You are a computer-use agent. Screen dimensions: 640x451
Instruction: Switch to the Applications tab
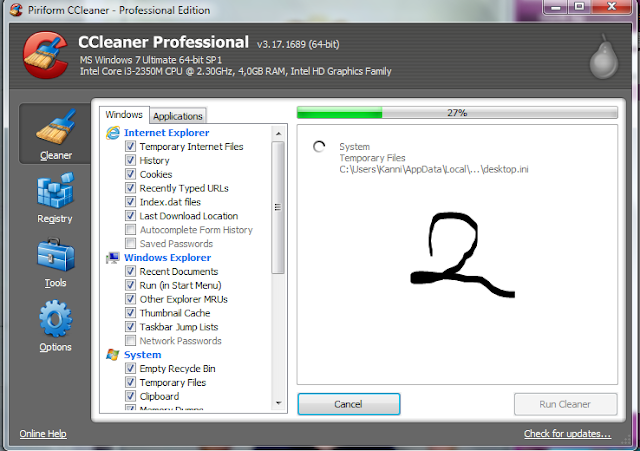coord(178,116)
